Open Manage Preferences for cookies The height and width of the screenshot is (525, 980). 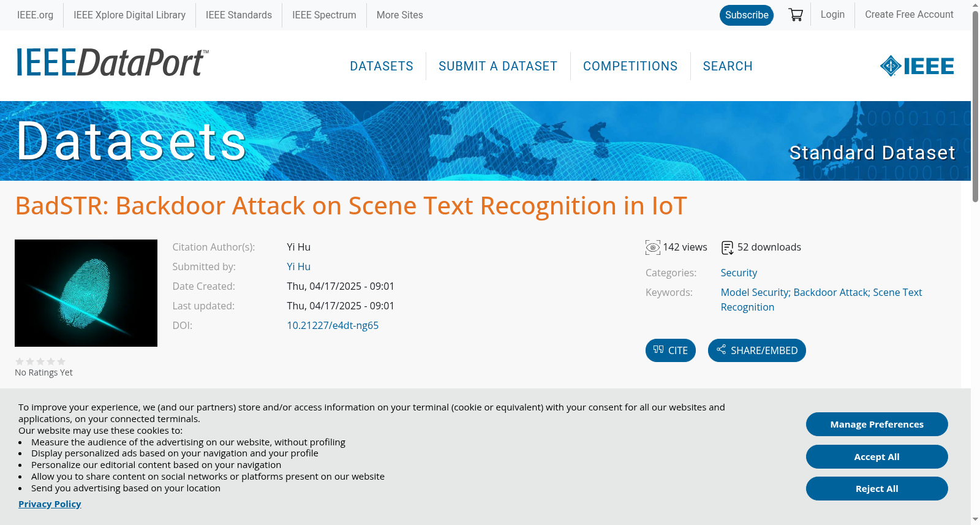[877, 424]
